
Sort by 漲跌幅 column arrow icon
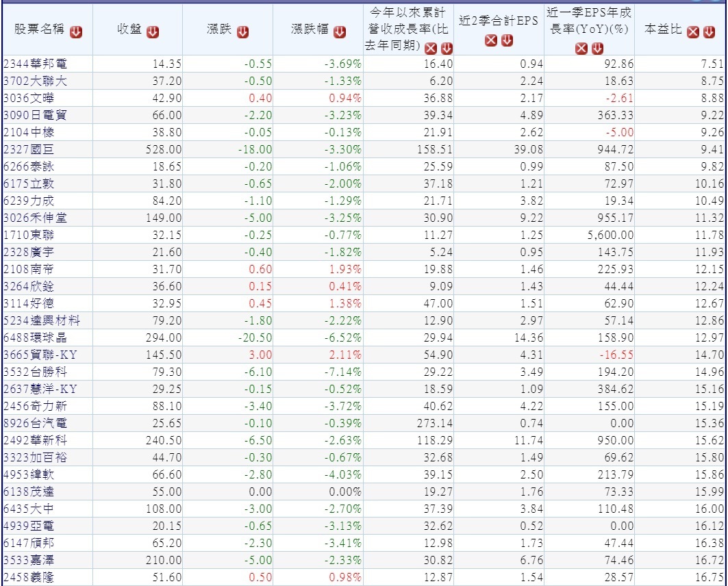tap(340, 32)
